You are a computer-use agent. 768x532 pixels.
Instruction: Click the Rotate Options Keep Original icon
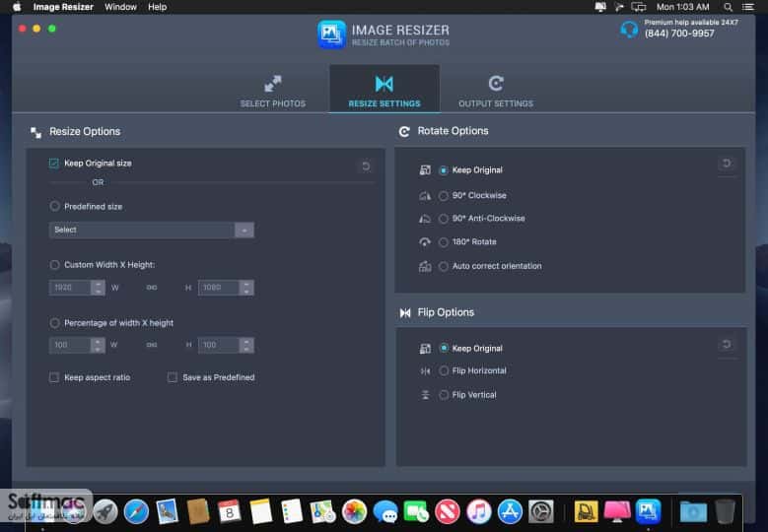[425, 169]
